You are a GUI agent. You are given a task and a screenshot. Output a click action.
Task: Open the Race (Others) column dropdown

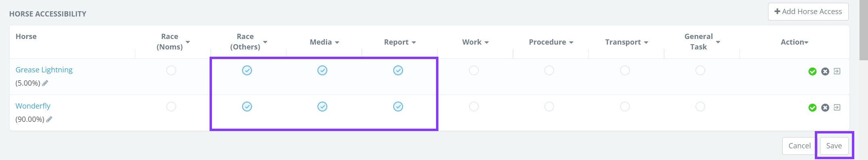click(265, 42)
